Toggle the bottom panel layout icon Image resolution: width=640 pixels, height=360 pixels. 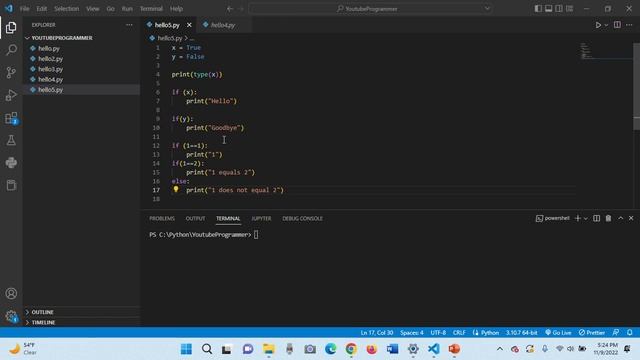tap(549, 9)
